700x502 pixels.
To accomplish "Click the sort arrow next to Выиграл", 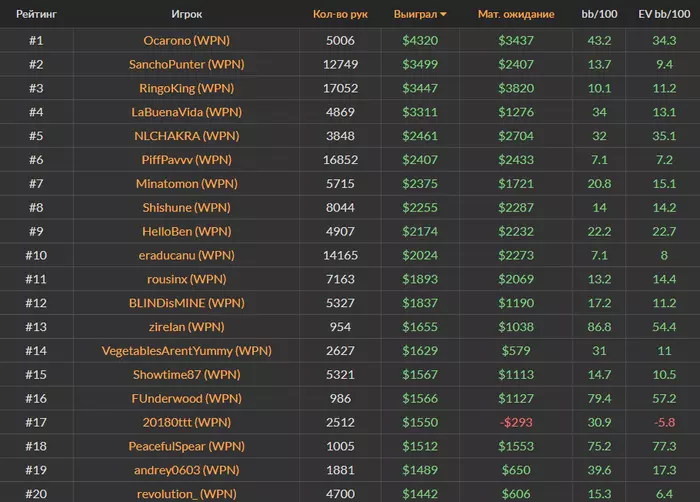I will click(x=444, y=15).
